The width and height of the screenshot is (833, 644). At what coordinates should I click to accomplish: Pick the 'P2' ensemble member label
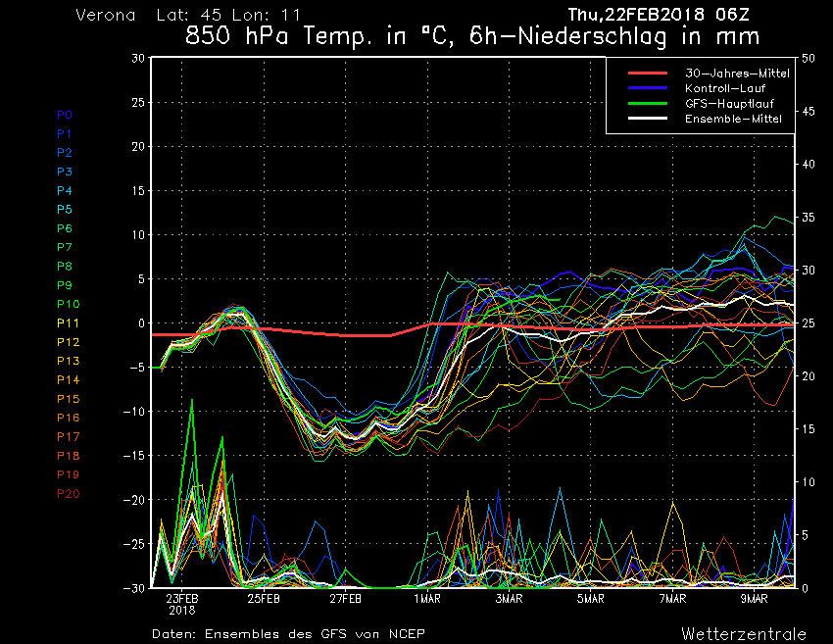[65, 153]
